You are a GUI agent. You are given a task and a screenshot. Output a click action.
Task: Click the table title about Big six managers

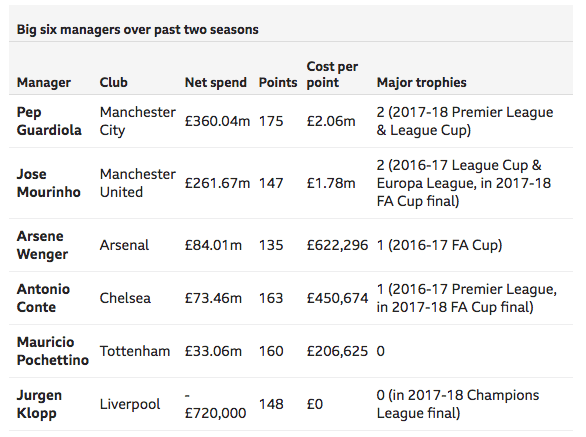point(138,30)
